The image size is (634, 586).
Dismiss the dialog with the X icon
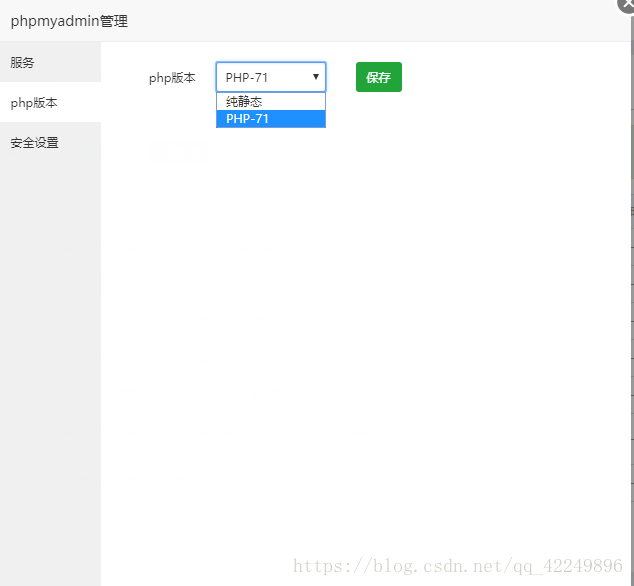pyautogui.click(x=627, y=4)
